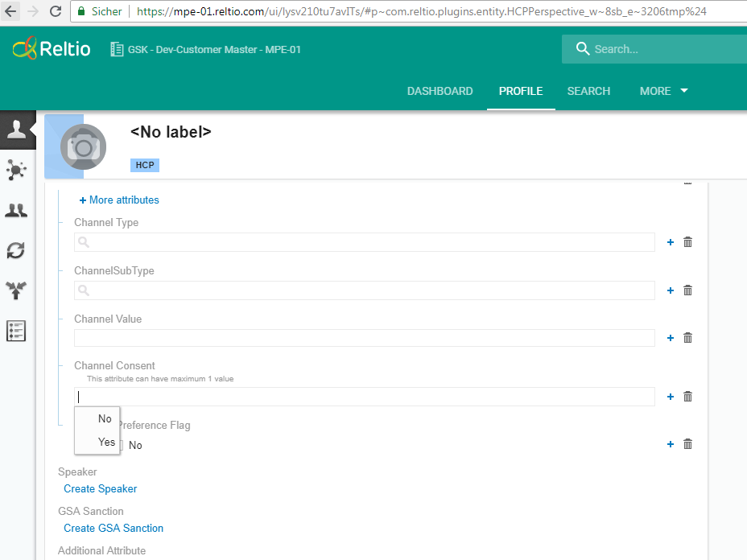Click the camera profile photo placeholder
Image resolution: width=747 pixels, height=560 pixels.
tap(84, 146)
